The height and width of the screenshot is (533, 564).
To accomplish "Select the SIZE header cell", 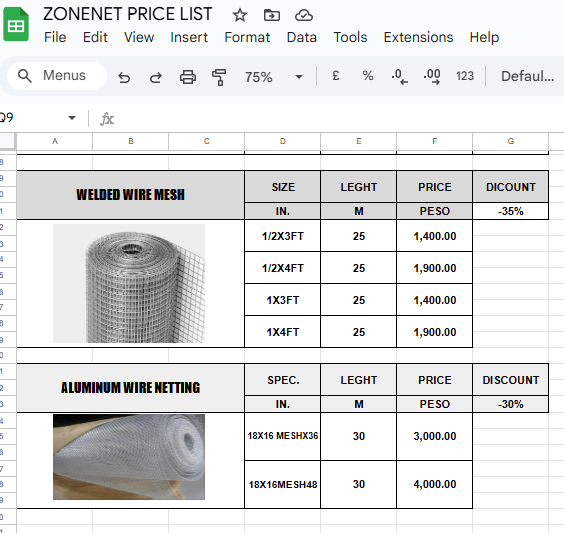I will tap(283, 187).
